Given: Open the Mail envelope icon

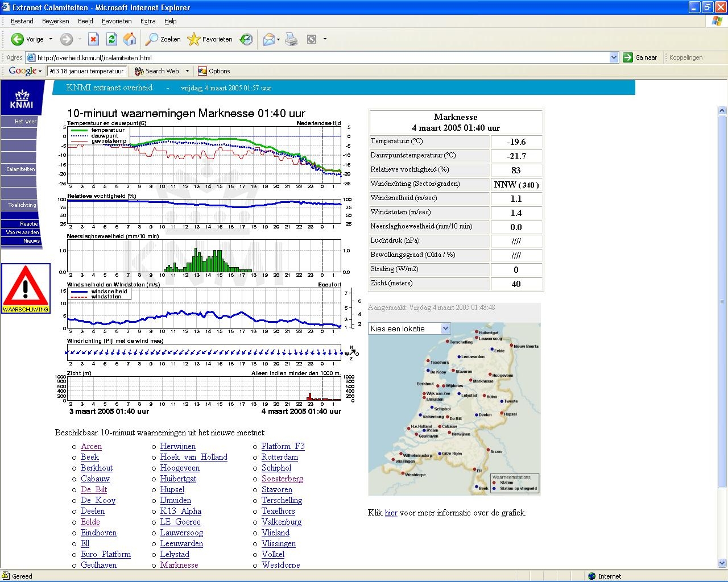Looking at the screenshot, I should point(268,39).
